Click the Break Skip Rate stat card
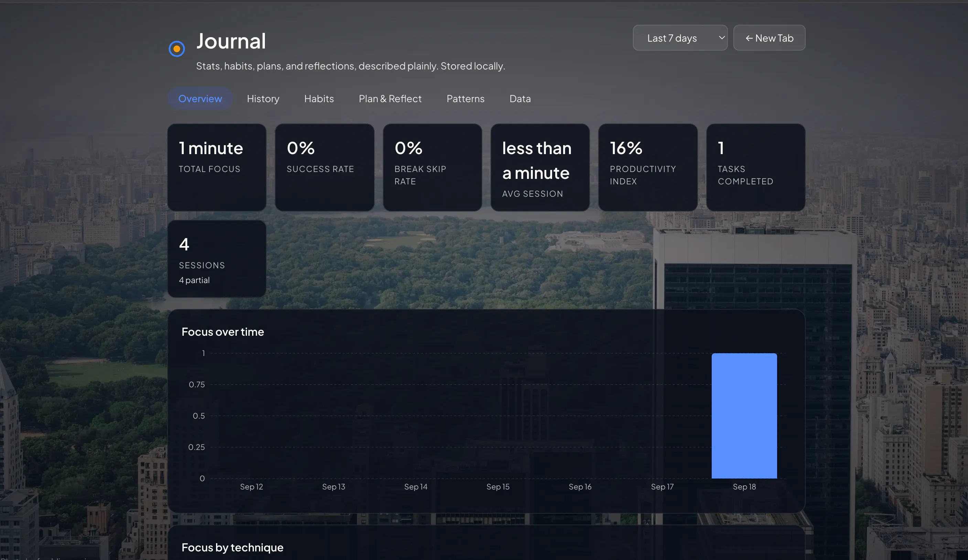Image resolution: width=968 pixels, height=560 pixels. click(432, 168)
